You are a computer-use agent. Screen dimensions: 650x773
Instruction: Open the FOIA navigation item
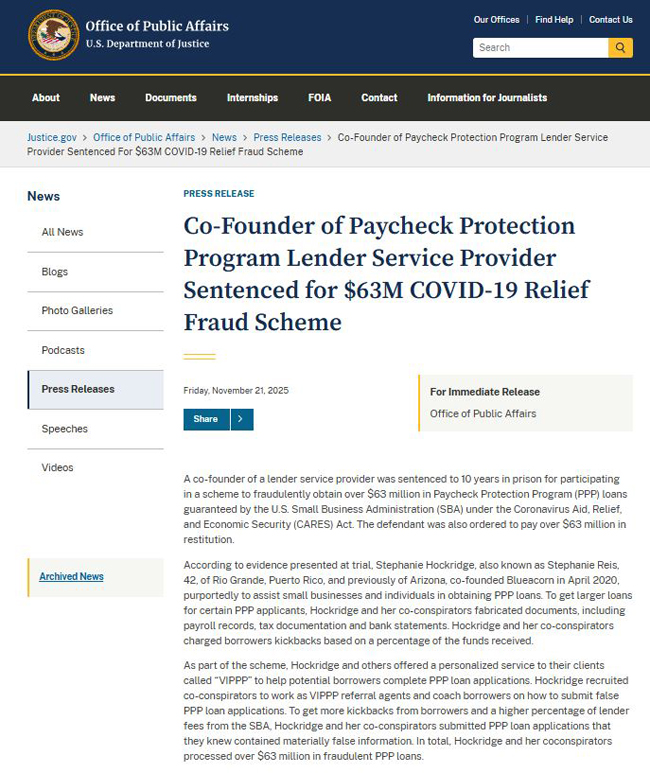(x=320, y=98)
